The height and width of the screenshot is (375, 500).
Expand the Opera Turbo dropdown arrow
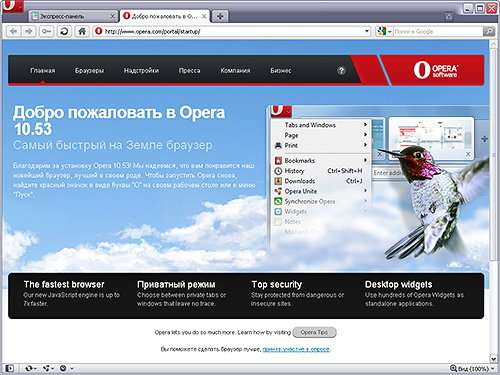pyautogui.click(x=71, y=369)
